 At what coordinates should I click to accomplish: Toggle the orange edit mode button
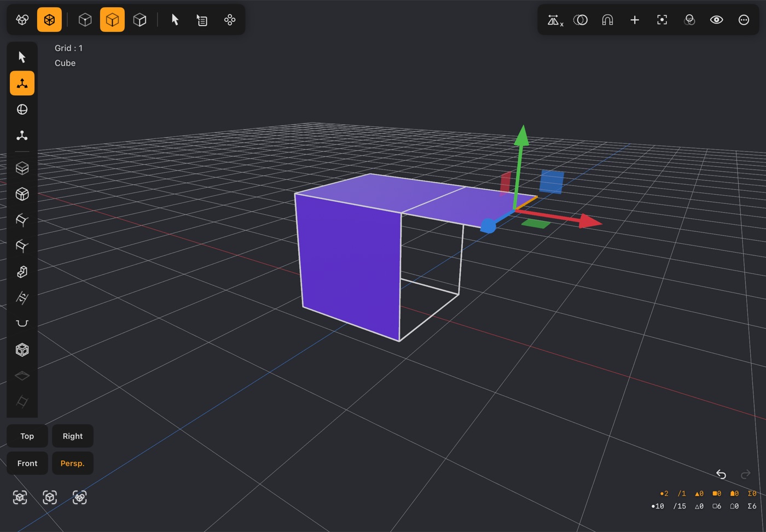[49, 20]
